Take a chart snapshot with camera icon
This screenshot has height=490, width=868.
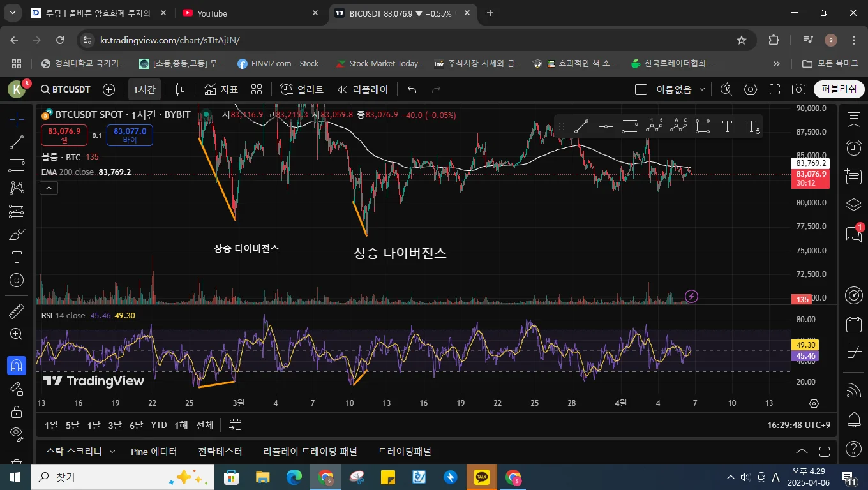798,90
